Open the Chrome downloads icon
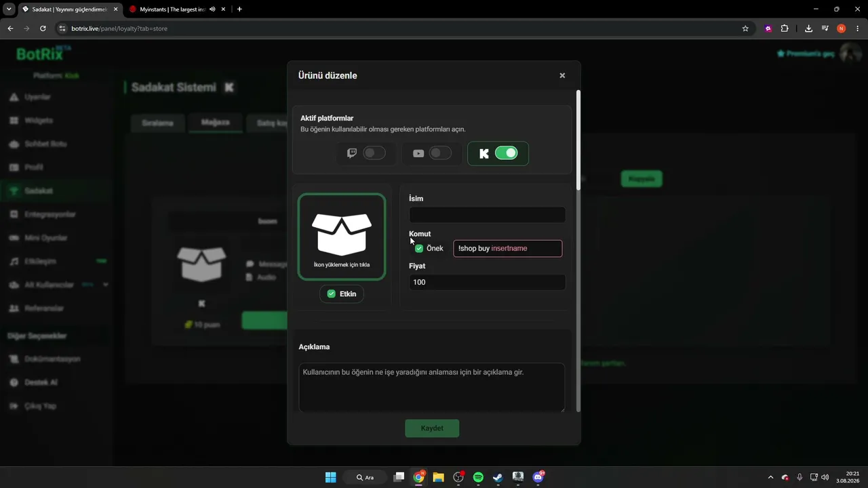This screenshot has height=488, width=868. point(808,28)
